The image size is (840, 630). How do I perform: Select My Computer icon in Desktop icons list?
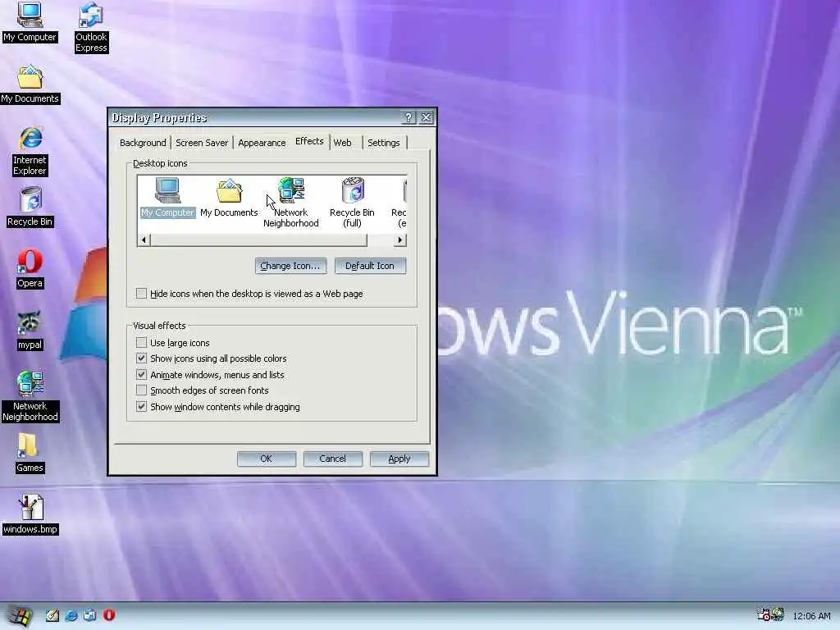pos(167,197)
